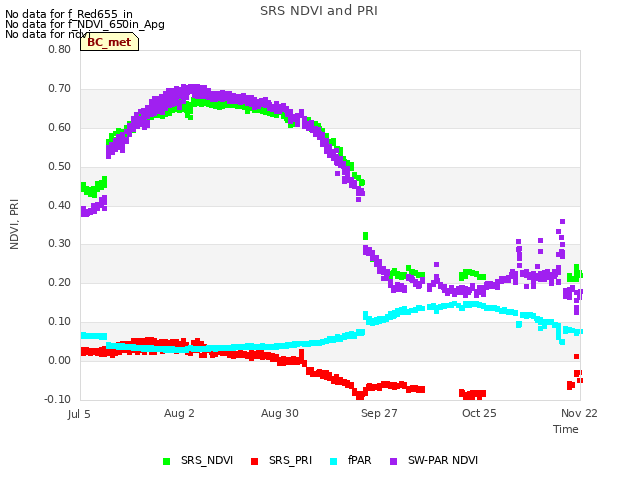Click the green SRS_NDVI legend swatch
The image size is (640, 480).
166,461
